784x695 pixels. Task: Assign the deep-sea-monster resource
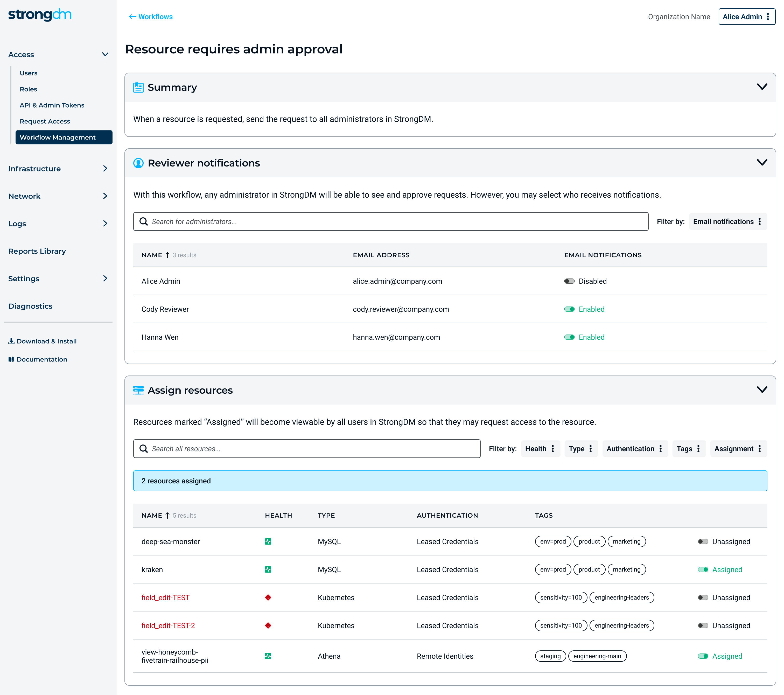[x=703, y=541]
